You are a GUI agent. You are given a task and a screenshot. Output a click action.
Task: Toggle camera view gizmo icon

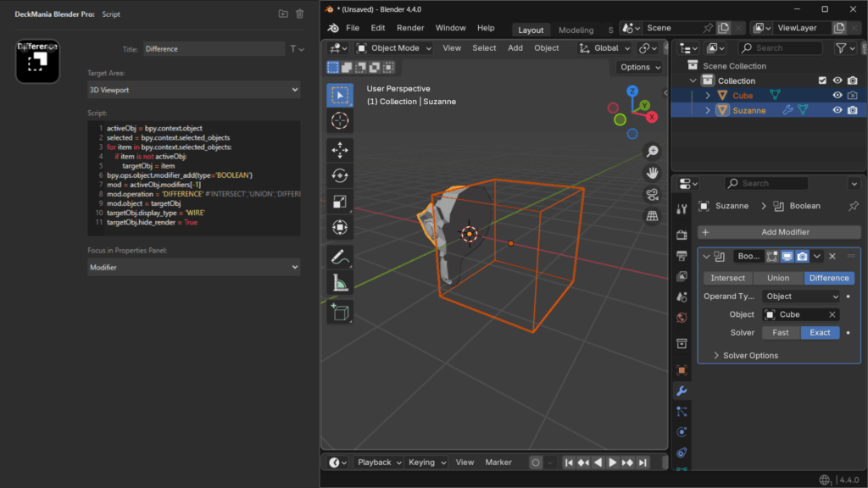tap(652, 195)
